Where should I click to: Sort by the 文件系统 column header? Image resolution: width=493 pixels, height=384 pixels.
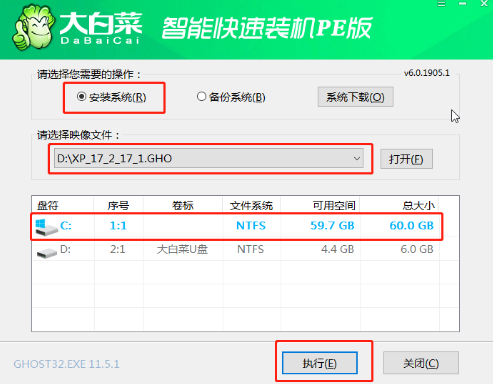tap(252, 205)
